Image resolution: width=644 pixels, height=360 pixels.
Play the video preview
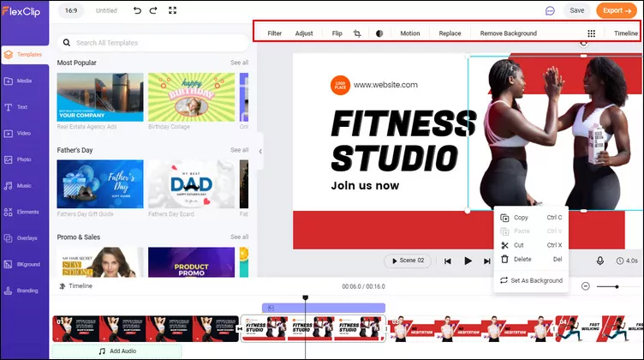tap(468, 261)
